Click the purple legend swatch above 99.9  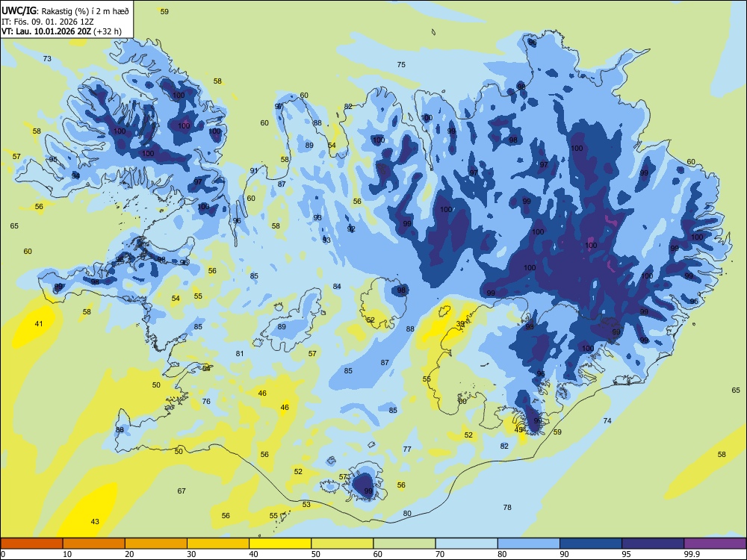coord(715,544)
